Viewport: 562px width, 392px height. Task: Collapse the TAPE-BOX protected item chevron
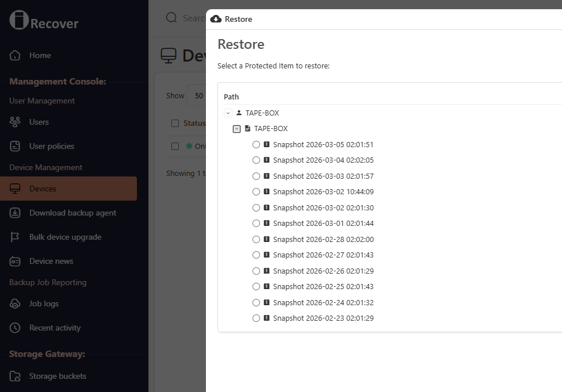point(236,128)
